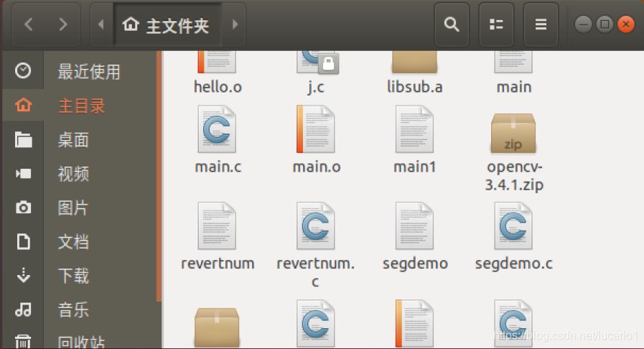Select the libsub.a package icon

click(414, 62)
